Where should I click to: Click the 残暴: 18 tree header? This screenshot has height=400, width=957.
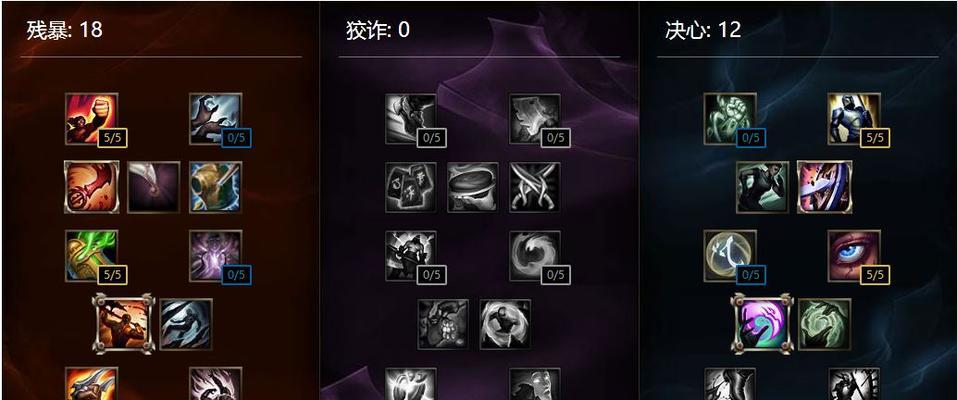(x=65, y=29)
